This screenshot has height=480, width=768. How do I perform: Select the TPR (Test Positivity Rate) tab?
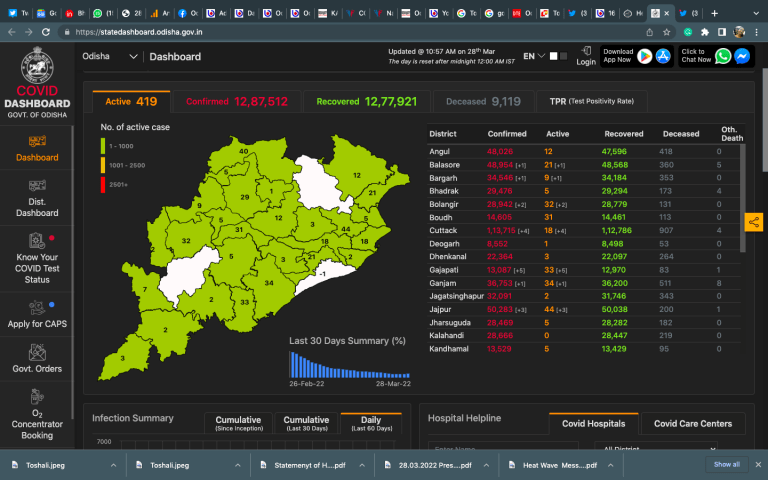591,101
